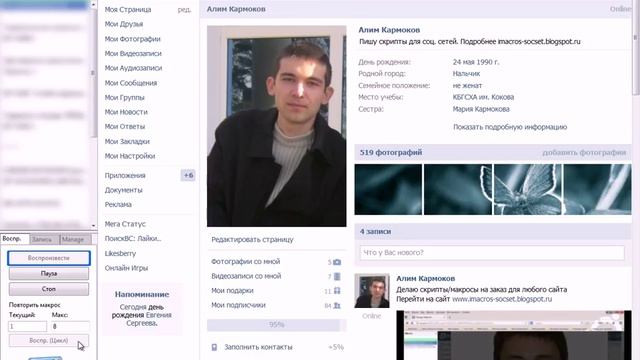Click the iMacros macro list scroll-down arrow

(x=93, y=225)
